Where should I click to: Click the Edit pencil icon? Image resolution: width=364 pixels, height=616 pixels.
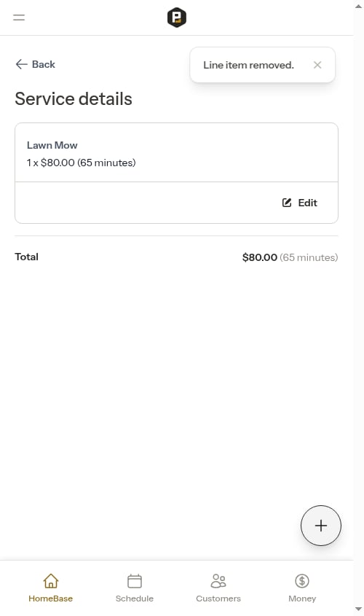tap(287, 203)
